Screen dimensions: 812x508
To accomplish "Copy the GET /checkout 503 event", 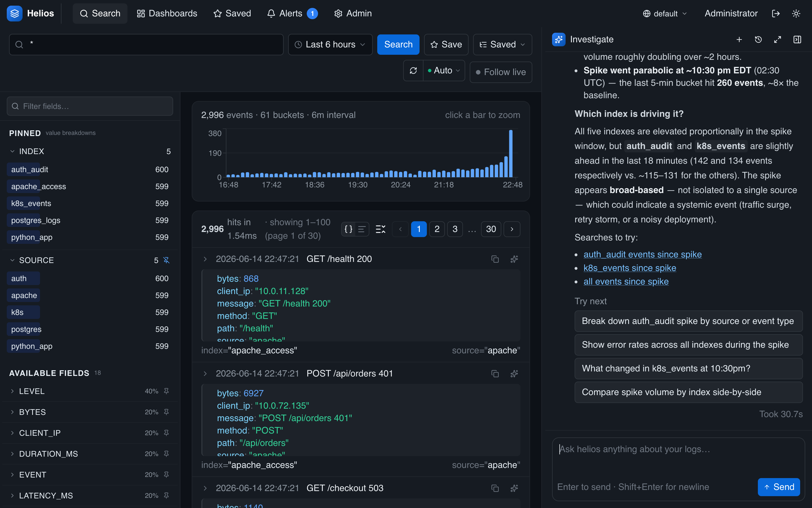I will tap(495, 488).
